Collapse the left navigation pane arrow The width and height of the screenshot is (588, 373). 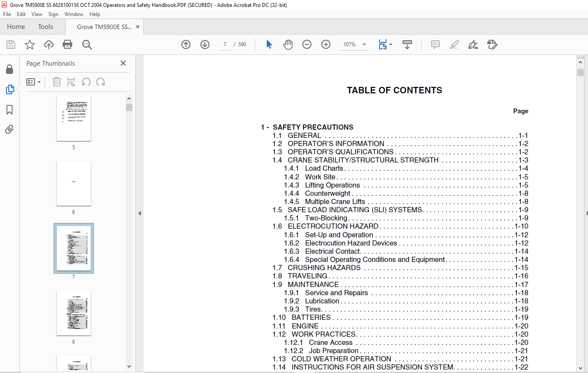[x=140, y=214]
